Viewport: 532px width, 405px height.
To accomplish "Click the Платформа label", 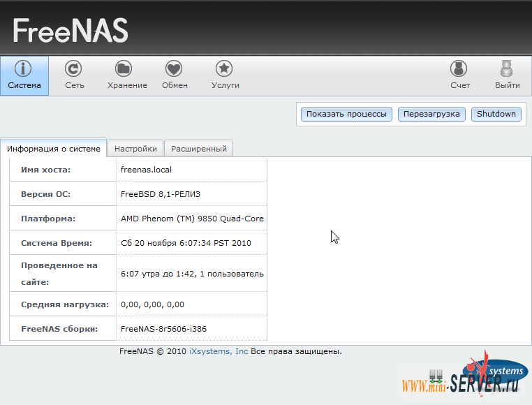I will [x=48, y=219].
